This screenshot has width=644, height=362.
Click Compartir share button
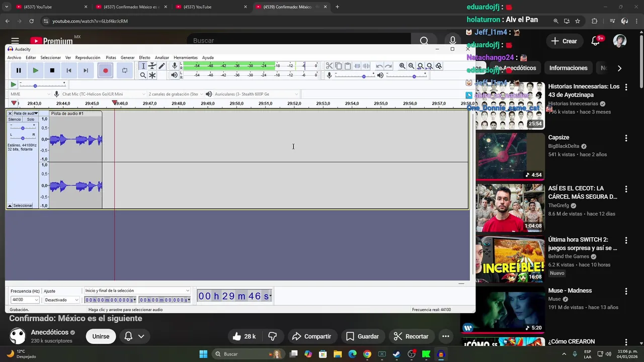(311, 336)
